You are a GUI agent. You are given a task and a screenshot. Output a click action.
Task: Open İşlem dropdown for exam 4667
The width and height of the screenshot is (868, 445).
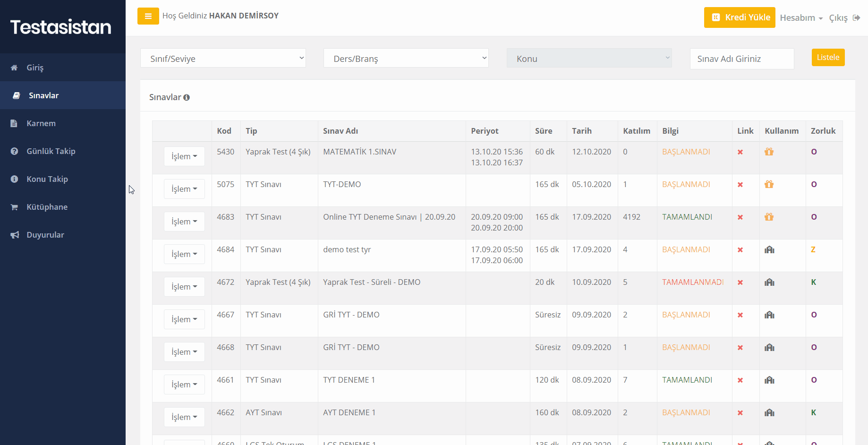(184, 319)
